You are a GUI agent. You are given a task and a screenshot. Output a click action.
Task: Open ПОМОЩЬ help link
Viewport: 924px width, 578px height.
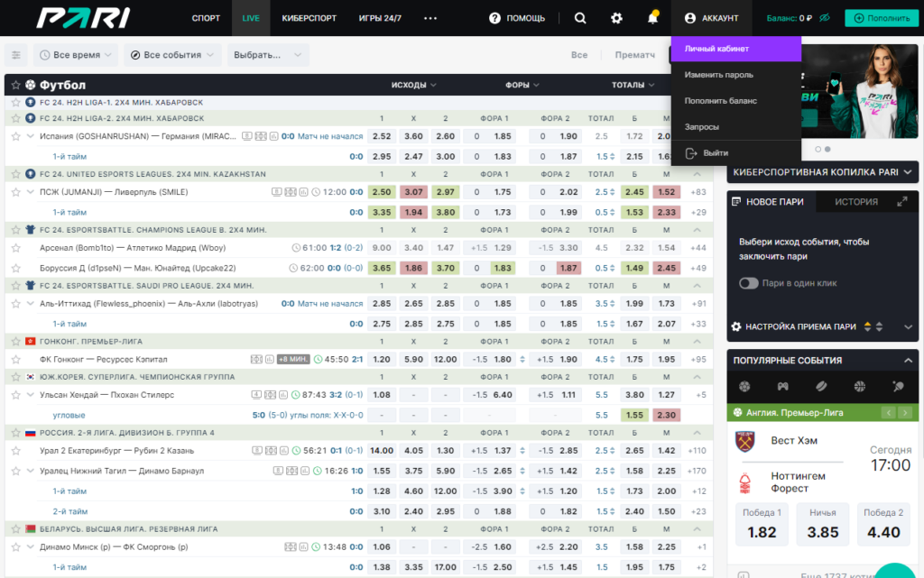(x=517, y=18)
